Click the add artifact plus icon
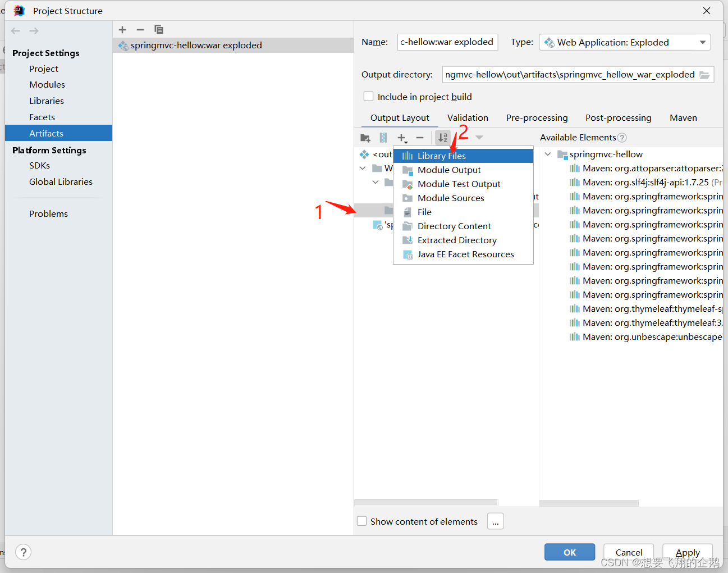 122,30
